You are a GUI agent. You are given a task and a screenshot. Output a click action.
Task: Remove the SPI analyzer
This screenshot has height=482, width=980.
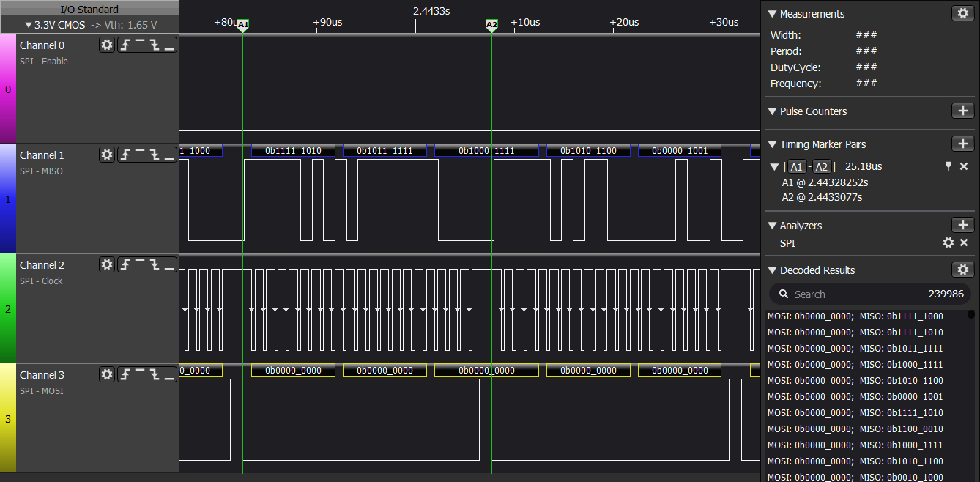click(964, 242)
